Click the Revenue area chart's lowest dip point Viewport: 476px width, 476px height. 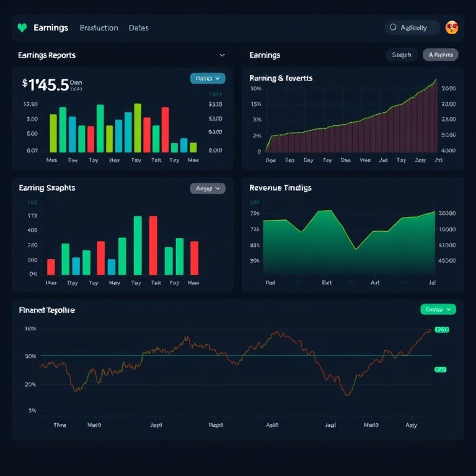pos(356,249)
